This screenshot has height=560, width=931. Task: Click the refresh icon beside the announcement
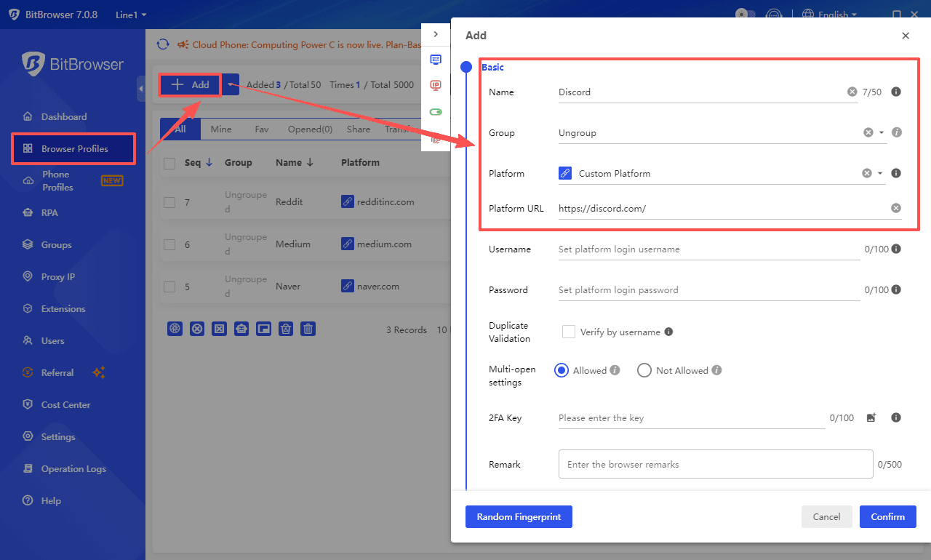(163, 44)
